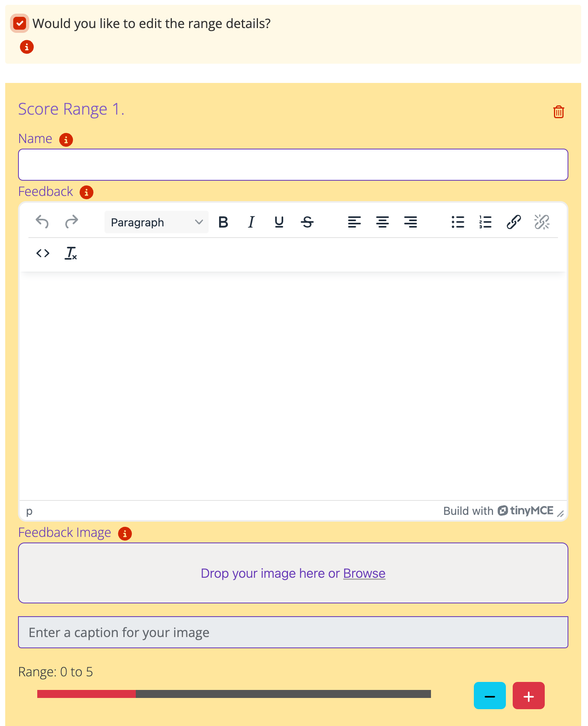Insert or edit a link

[x=513, y=222]
